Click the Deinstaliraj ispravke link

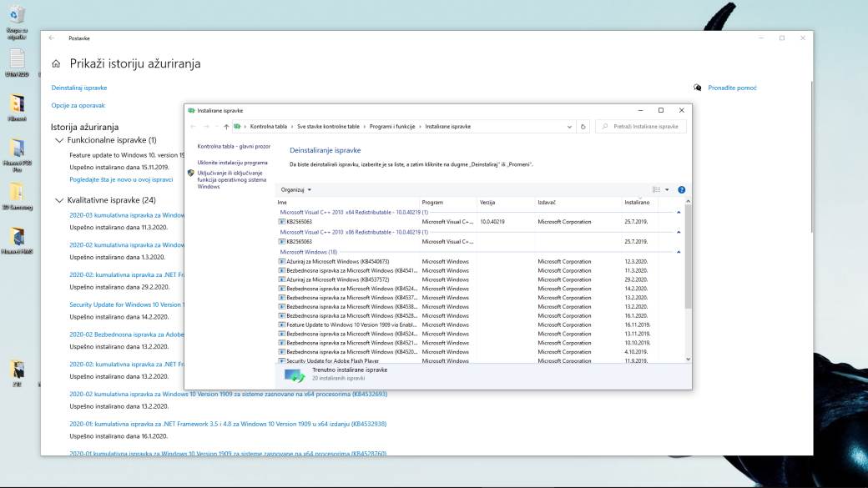(79, 88)
